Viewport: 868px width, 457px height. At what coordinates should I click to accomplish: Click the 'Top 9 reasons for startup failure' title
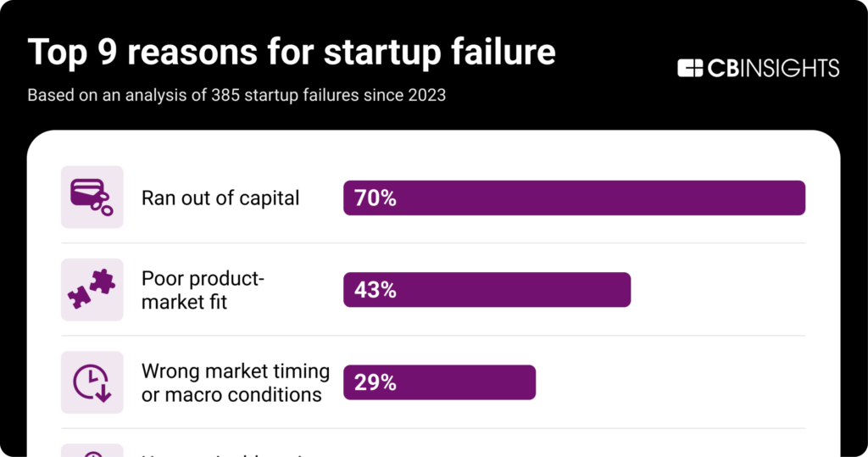point(292,53)
